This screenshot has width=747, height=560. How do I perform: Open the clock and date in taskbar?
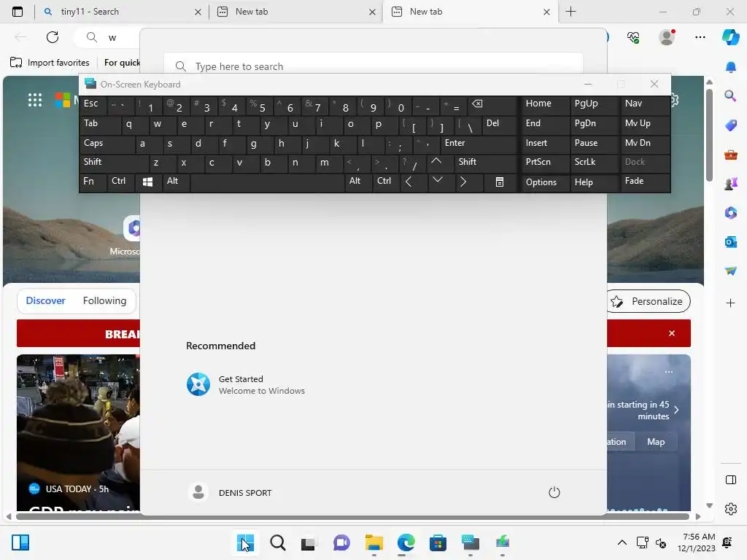696,542
